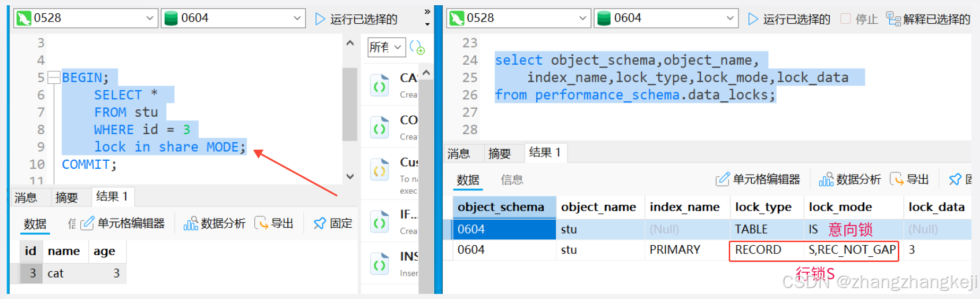Switch to right panel 摘要 tab
980x299 pixels.
(x=499, y=153)
